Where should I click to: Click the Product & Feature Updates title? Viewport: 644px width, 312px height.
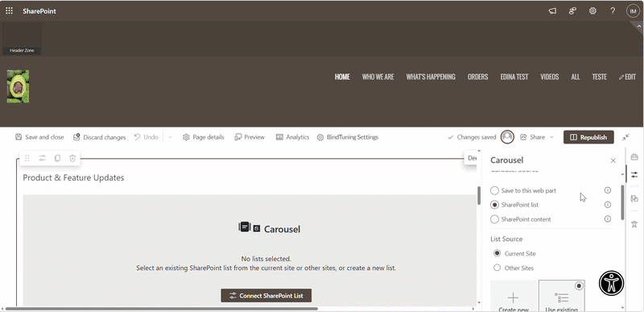pyautogui.click(x=73, y=178)
